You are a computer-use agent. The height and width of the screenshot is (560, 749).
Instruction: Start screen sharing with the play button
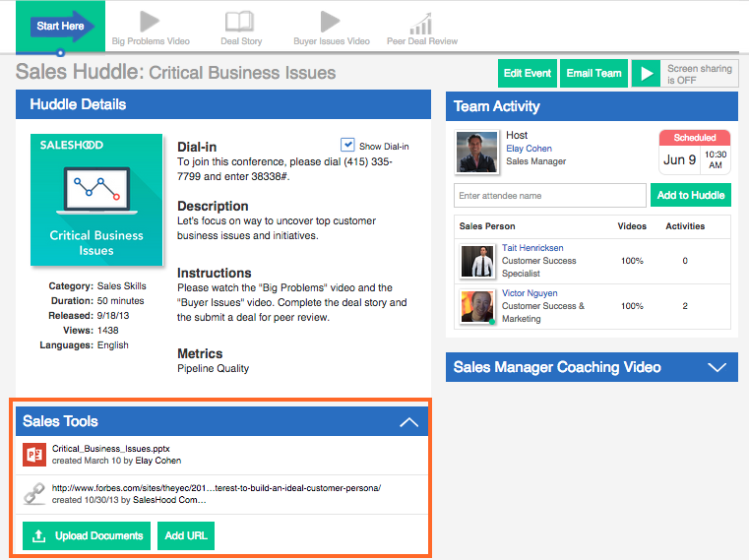coord(647,74)
